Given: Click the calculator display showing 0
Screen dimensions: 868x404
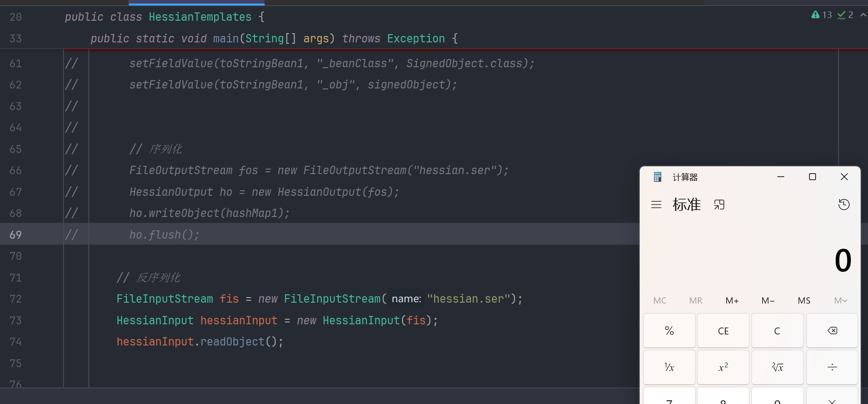Looking at the screenshot, I should (842, 260).
